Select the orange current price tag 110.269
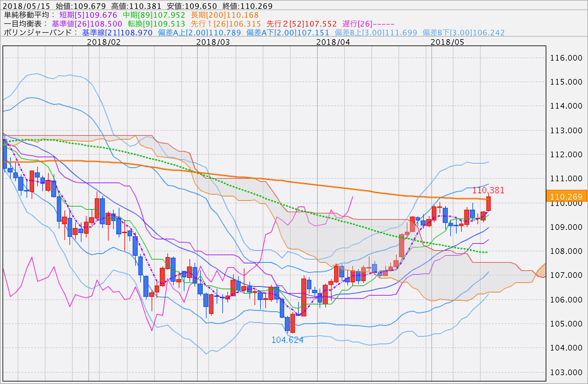588x384 pixels. pos(566,196)
